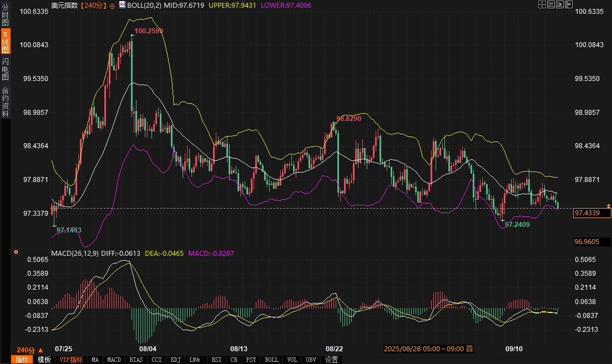Click the 96.9605 axis price tag
Screen dimensions: 612x364
[591, 242]
